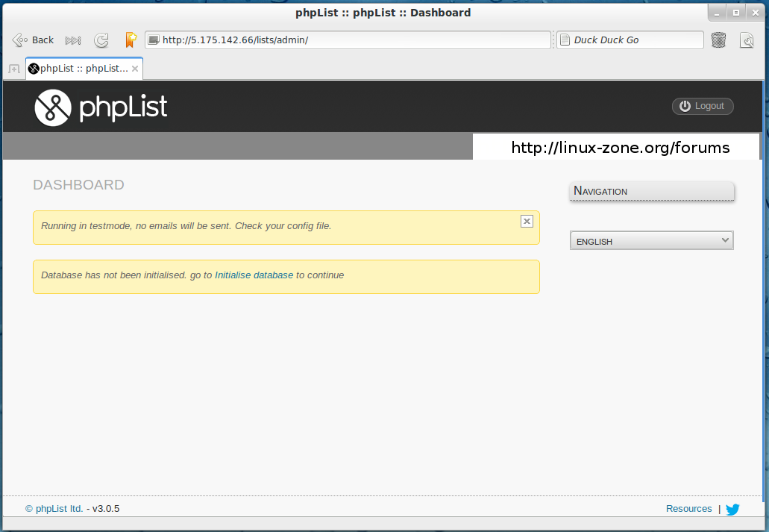This screenshot has height=532, width=769.
Task: Open the Twitter bird icon in footer
Action: [732, 510]
